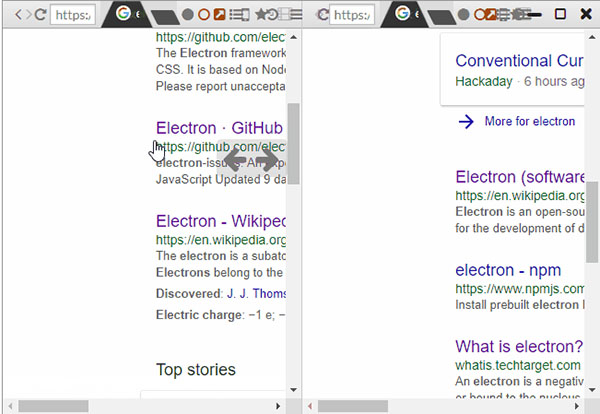600x414 pixels.
Task: Click the www.npmjs.com URL text
Action: [x=520, y=289]
